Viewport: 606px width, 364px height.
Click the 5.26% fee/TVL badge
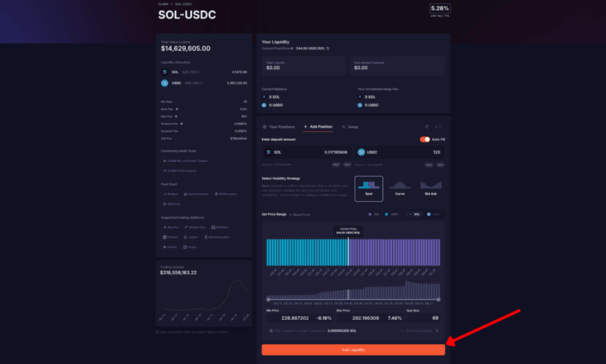pyautogui.click(x=440, y=8)
